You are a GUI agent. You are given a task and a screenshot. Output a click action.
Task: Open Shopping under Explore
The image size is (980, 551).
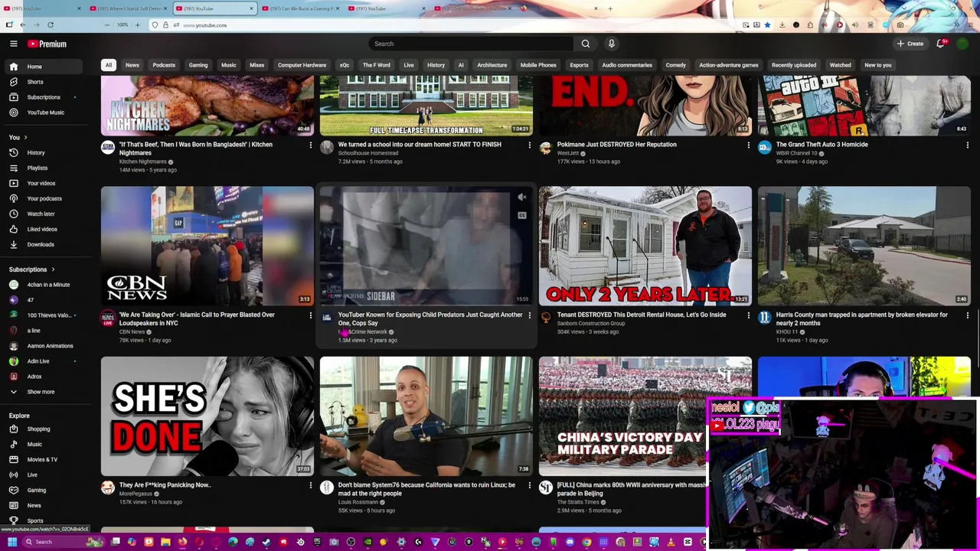(x=43, y=429)
